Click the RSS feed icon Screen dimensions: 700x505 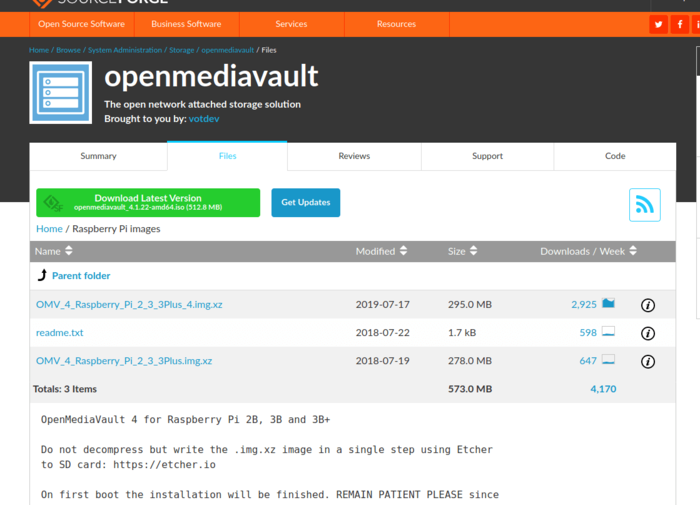[645, 205]
